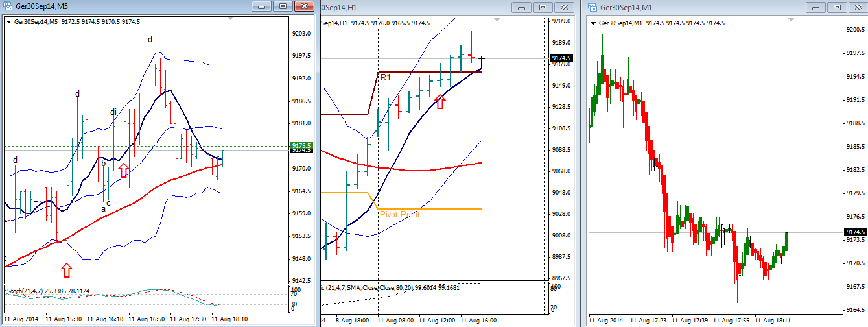This screenshot has height=327, width=868.
Task: Click '8 Aug 18:00' on H1 time axis
Action: (354, 320)
